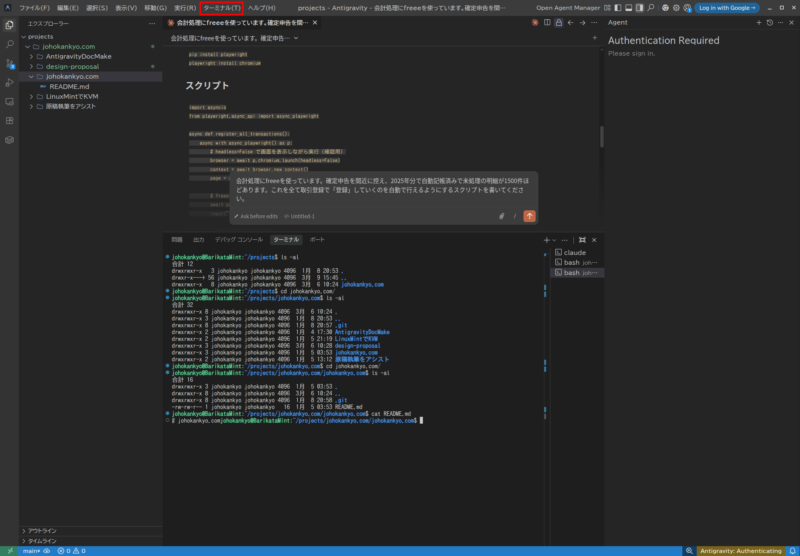This screenshot has height=556, width=800.
Task: Open Source Control view in activity bar
Action: coord(9,62)
